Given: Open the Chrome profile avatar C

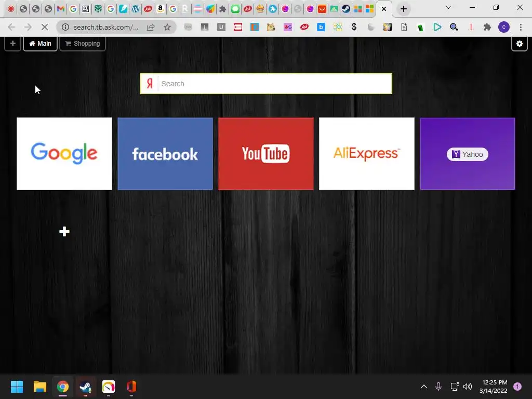Looking at the screenshot, I should pos(504,27).
